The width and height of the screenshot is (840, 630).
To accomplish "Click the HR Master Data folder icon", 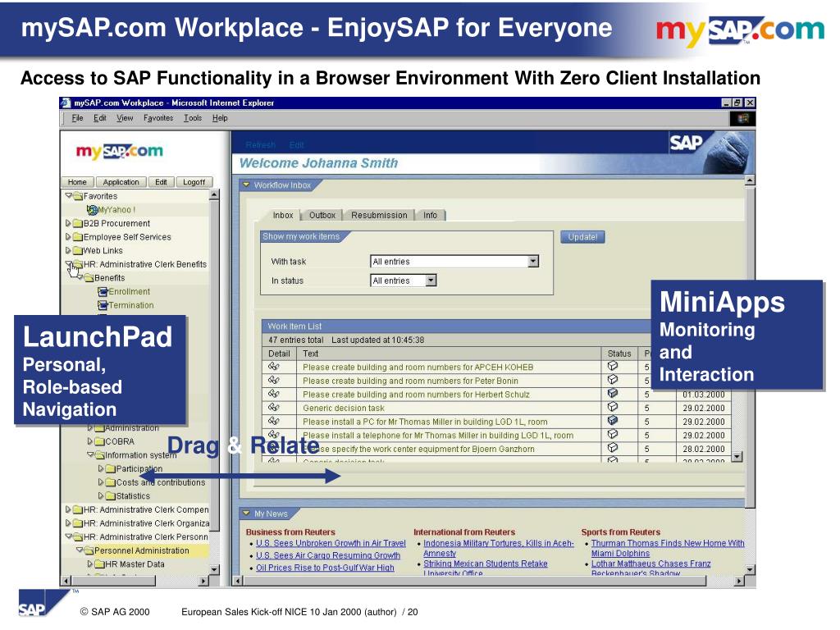I will point(99,564).
